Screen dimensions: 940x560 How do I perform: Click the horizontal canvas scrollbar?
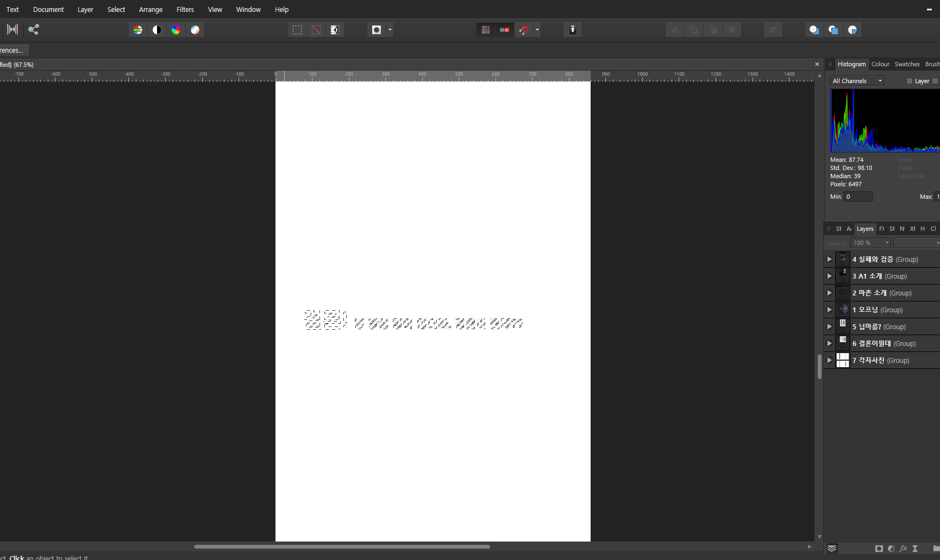[x=342, y=546]
